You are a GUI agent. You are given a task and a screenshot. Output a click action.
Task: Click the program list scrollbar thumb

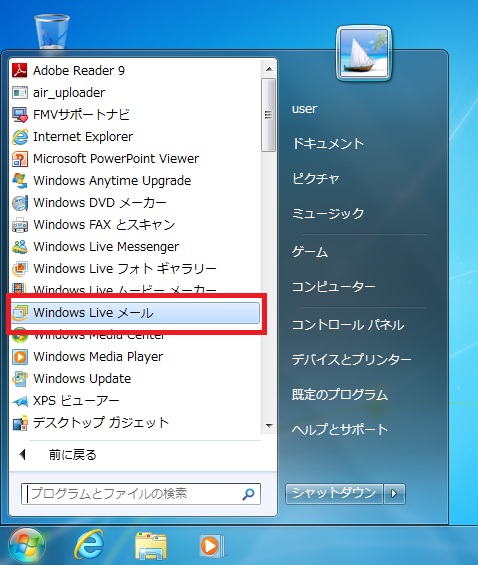point(268,115)
